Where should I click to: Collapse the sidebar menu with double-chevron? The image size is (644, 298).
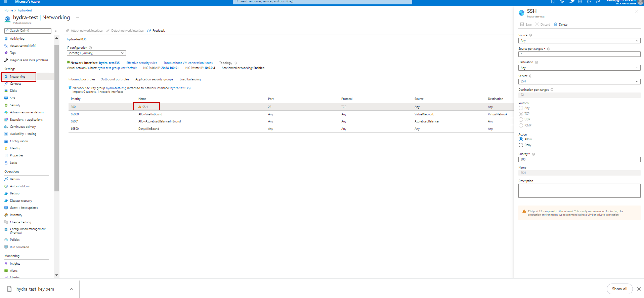point(55,31)
